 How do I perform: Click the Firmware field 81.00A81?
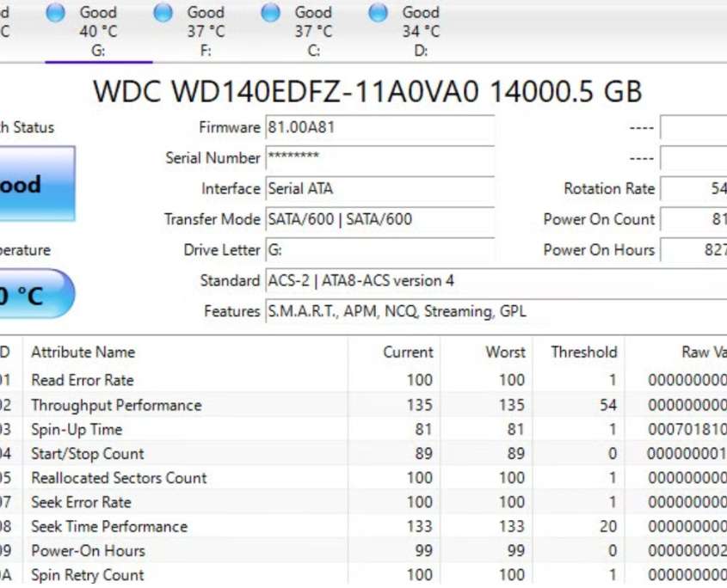(x=379, y=127)
